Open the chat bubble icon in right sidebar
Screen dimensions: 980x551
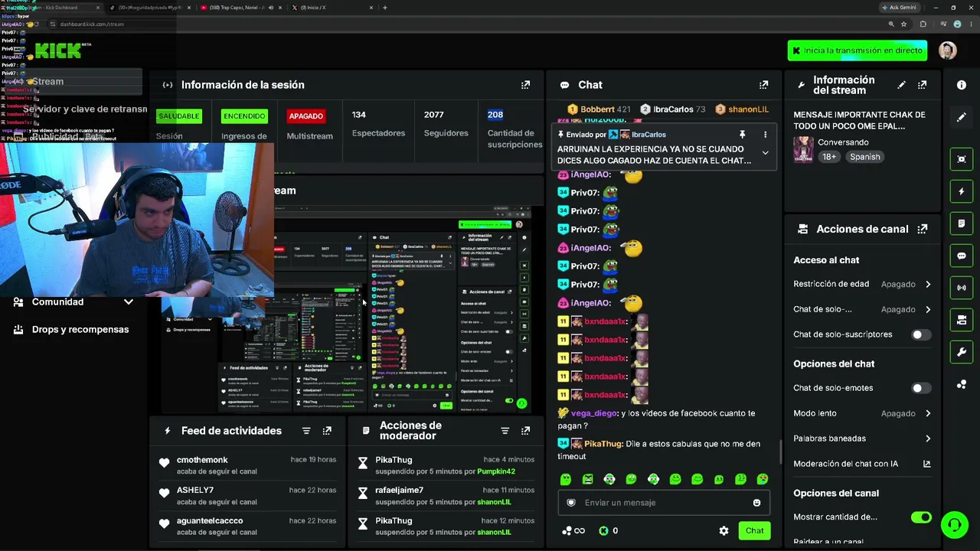pos(962,256)
